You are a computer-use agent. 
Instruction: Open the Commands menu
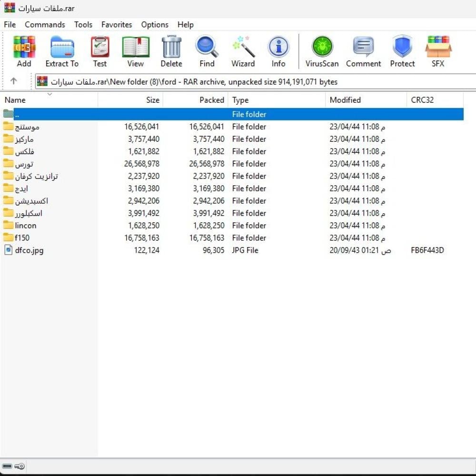point(45,25)
